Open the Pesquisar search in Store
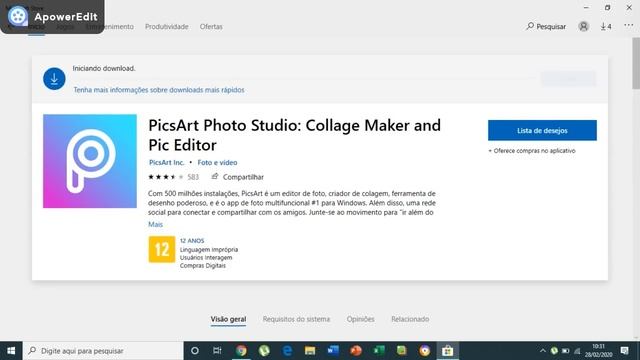This screenshot has width=640, height=360. pyautogui.click(x=546, y=27)
